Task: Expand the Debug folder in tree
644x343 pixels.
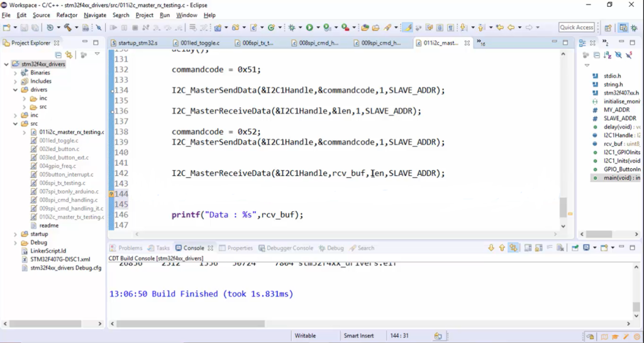Action: click(15, 242)
